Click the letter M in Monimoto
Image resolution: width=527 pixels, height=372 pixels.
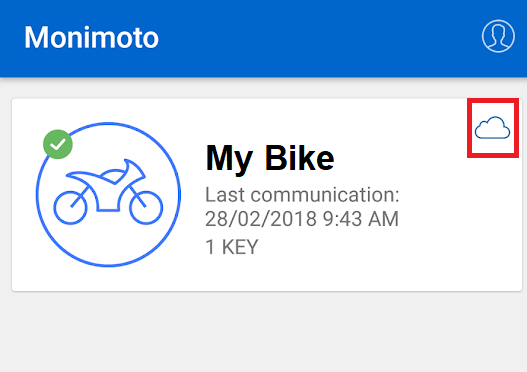coord(34,37)
